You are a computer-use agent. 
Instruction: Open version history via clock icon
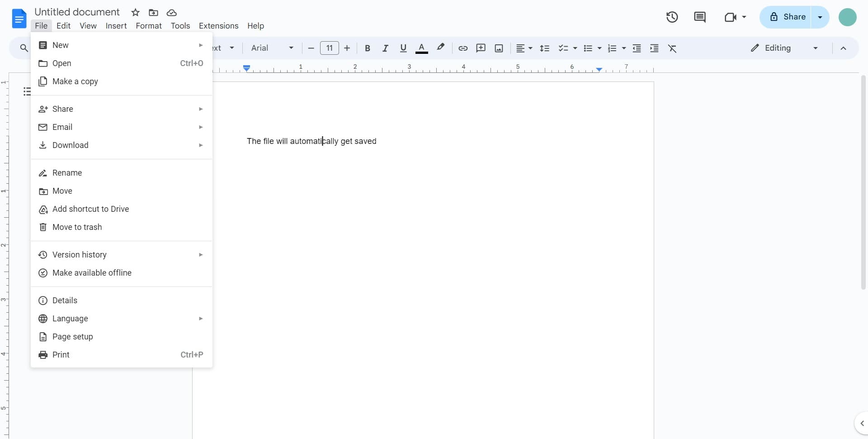672,17
